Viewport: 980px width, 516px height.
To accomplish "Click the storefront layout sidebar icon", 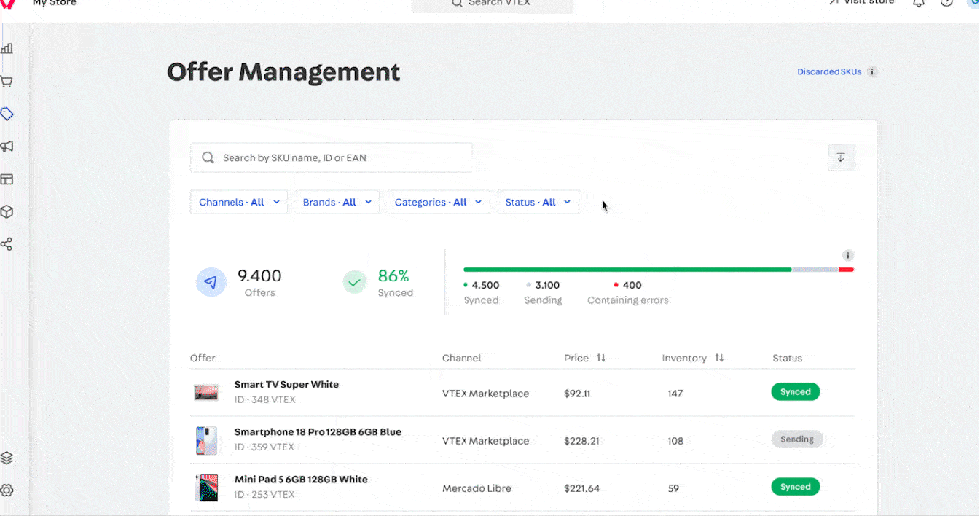I will (7, 179).
